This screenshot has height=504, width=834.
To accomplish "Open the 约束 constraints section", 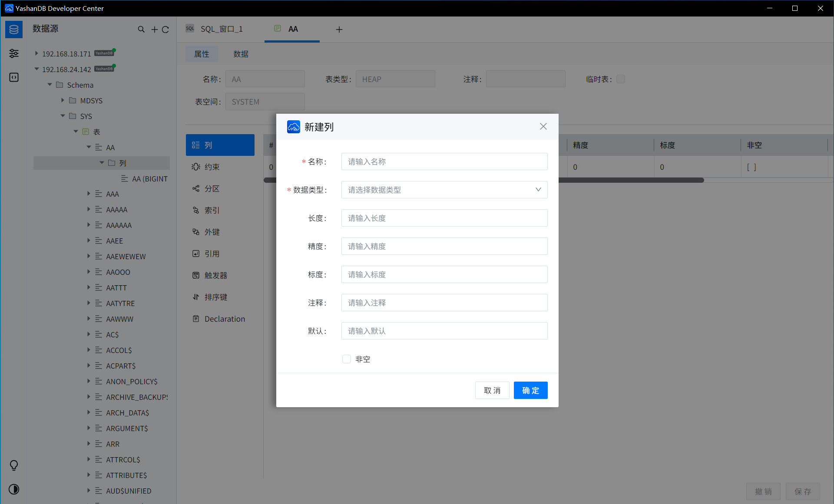I will pyautogui.click(x=220, y=167).
